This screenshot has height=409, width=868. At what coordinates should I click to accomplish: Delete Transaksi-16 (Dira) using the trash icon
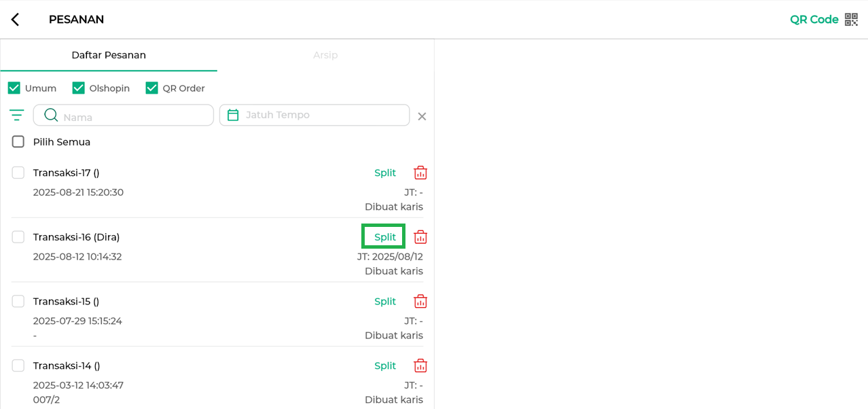[420, 237]
